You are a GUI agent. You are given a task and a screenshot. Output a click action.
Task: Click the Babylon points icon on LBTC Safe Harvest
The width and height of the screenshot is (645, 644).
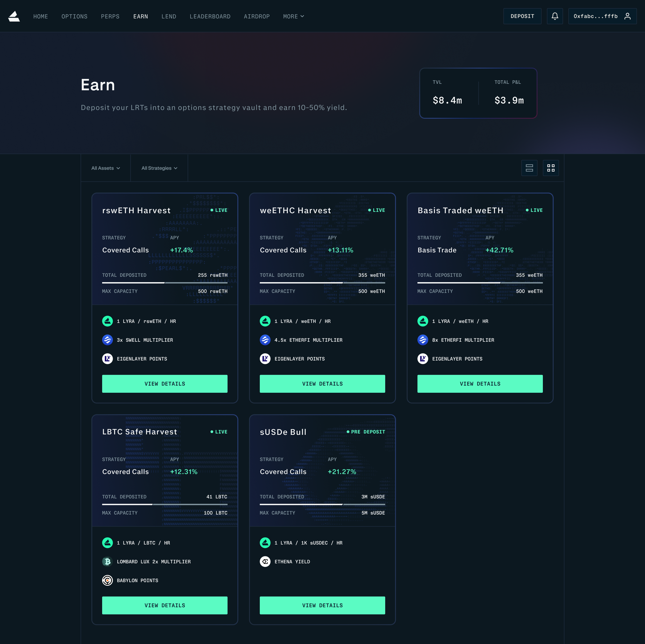108,581
